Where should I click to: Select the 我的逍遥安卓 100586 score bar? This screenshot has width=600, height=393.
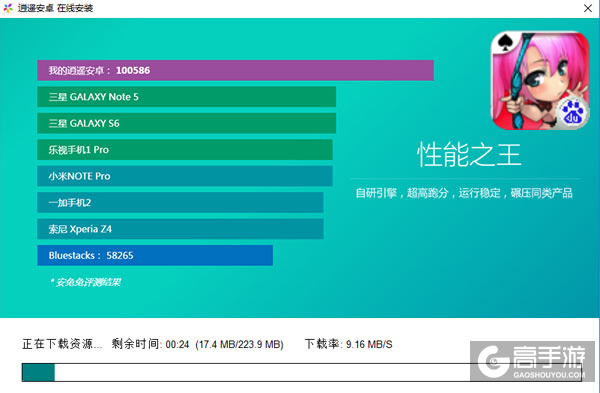[x=235, y=70]
